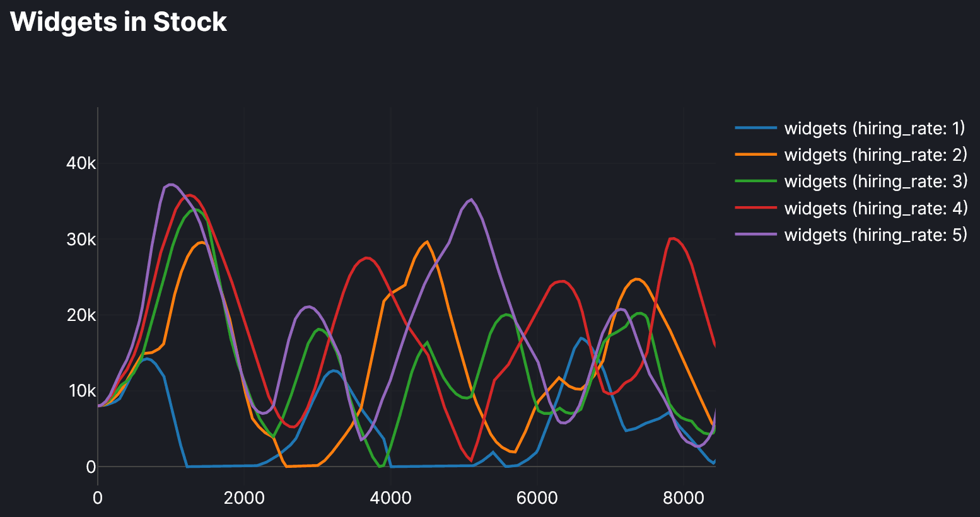980x517 pixels.
Task: Toggle the hiring_rate: 1 legend entry
Action: 874,129
